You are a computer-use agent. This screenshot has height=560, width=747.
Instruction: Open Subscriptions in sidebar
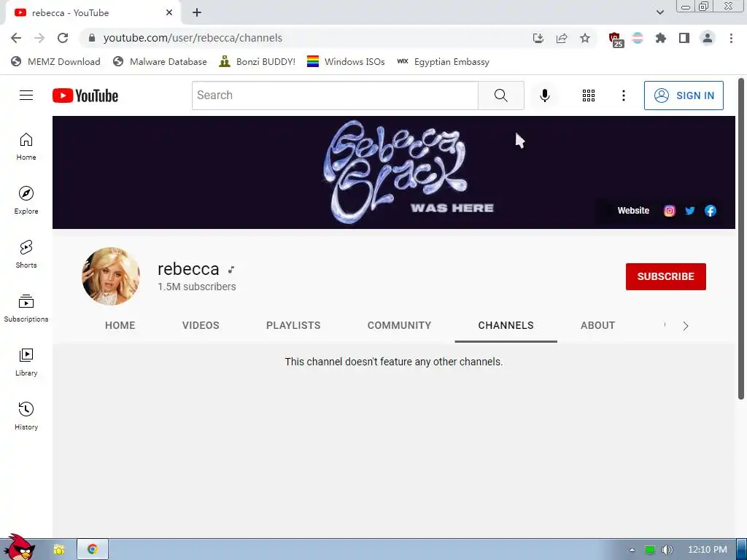point(26,308)
